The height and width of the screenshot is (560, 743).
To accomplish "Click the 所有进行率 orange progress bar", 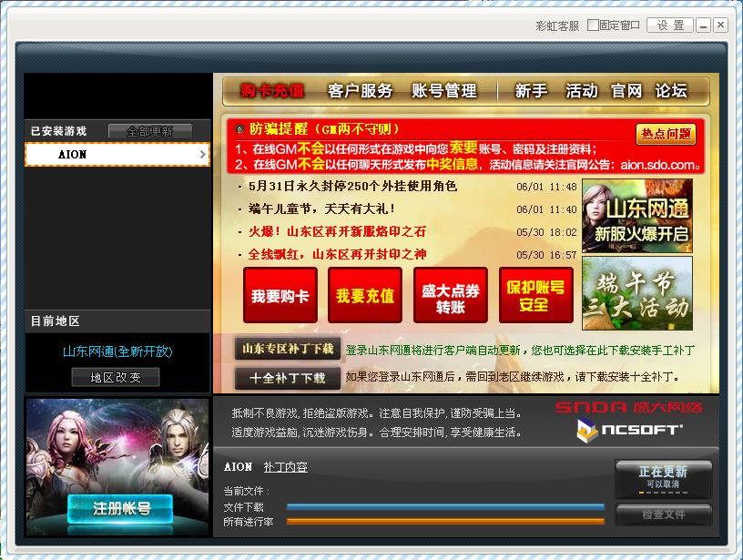I will coord(445,522).
